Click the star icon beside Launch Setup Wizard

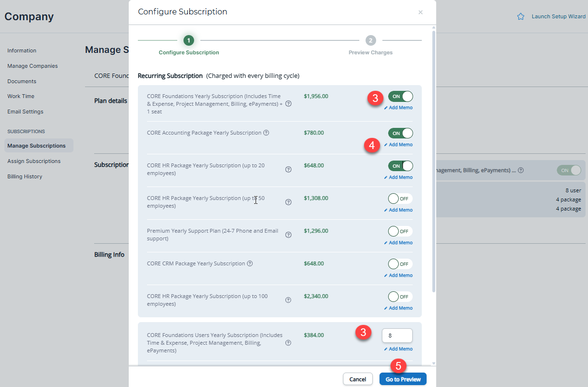pyautogui.click(x=520, y=16)
